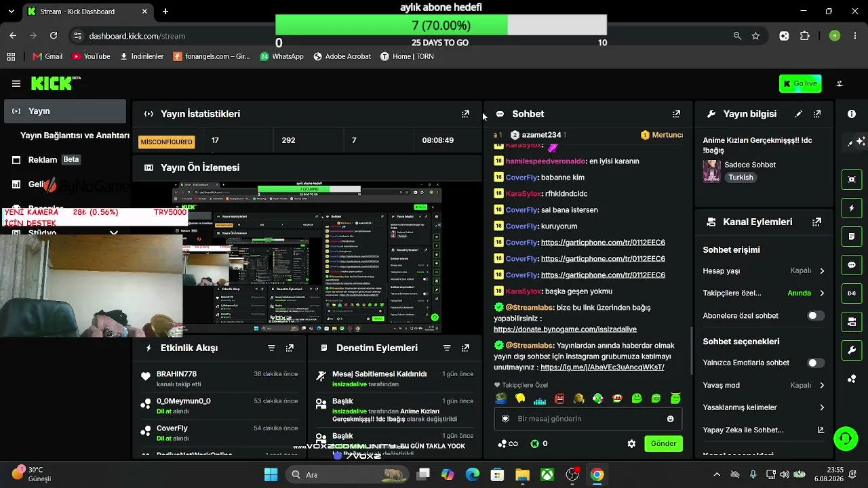Click the info icon in right rail

(x=852, y=114)
